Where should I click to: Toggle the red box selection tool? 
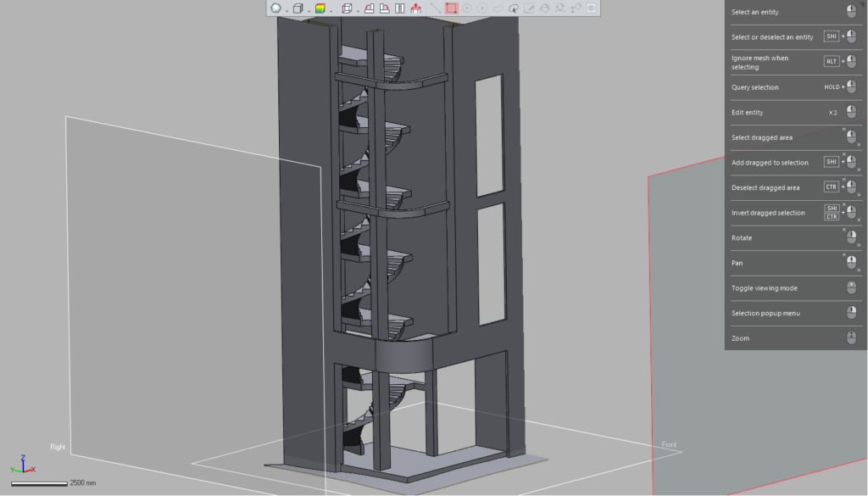[x=451, y=8]
